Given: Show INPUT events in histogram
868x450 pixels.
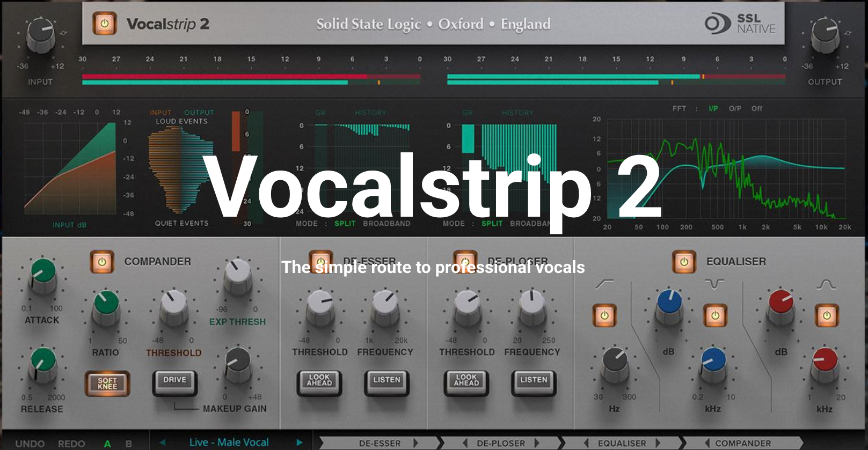Looking at the screenshot, I should [x=161, y=113].
